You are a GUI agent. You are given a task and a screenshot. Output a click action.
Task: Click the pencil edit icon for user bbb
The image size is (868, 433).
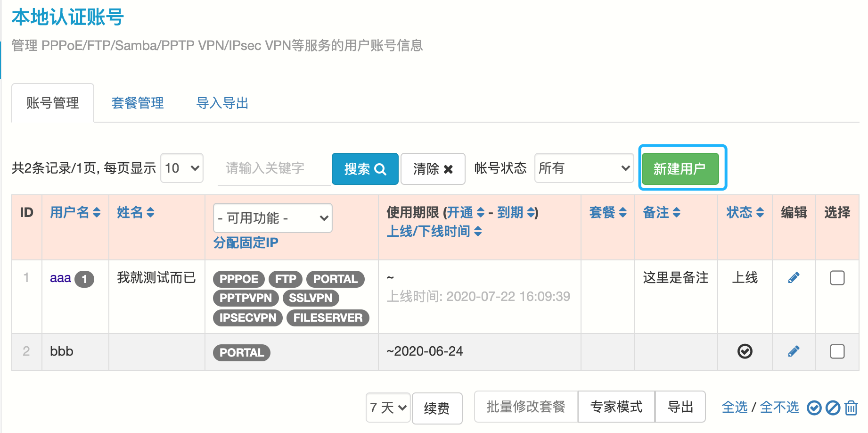point(794,351)
